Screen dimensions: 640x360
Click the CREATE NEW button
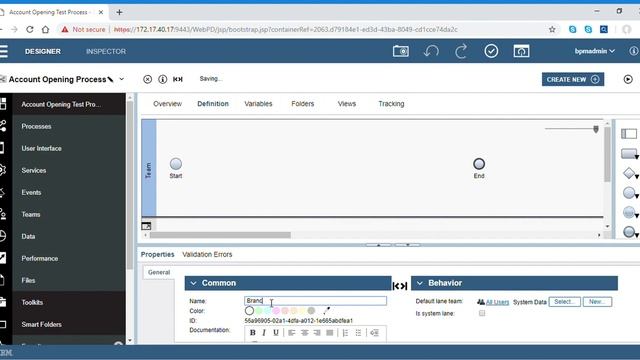pos(573,79)
